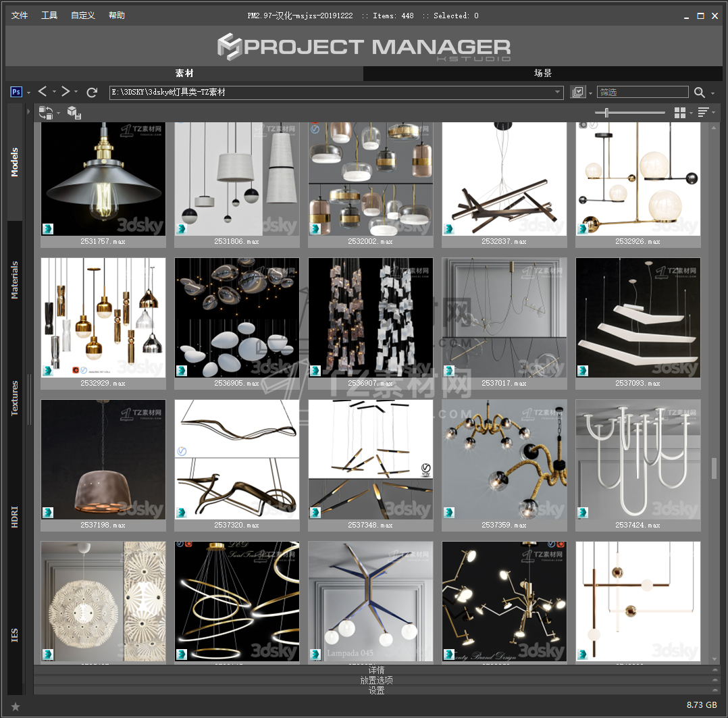Screen dimensions: 728x718
Task: Select the IES sidebar tab
Action: click(x=15, y=636)
